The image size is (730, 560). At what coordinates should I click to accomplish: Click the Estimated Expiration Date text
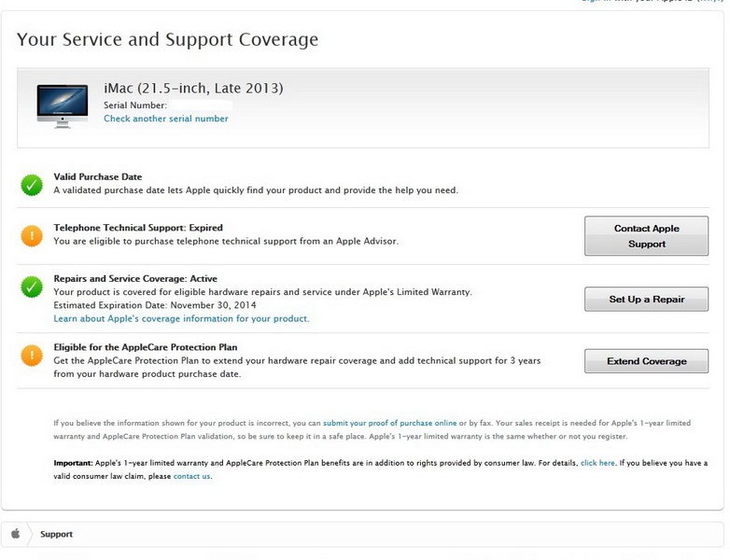[155, 305]
